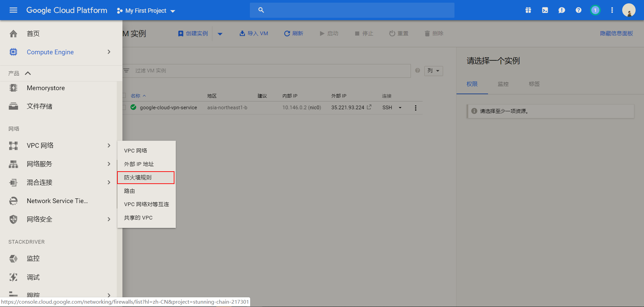Switch to the 监控 tab in info panel

(503, 84)
